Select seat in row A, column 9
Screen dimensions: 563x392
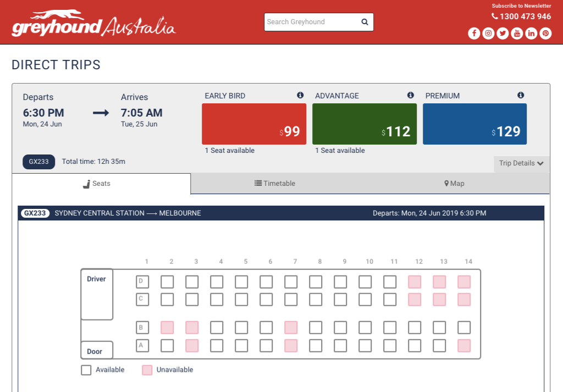click(x=340, y=346)
